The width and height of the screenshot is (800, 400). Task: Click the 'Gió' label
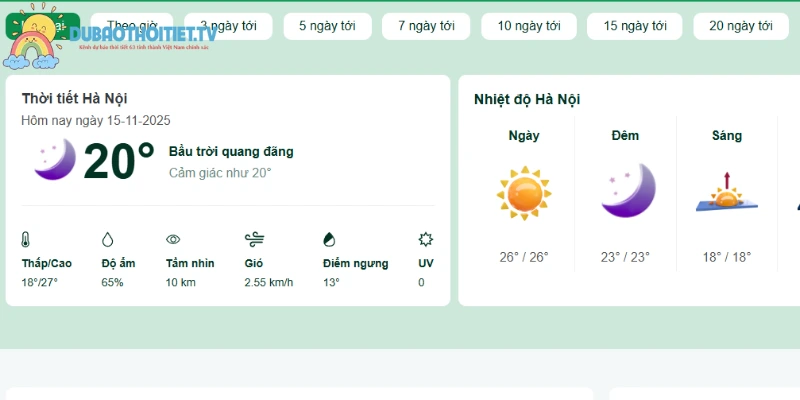[254, 263]
